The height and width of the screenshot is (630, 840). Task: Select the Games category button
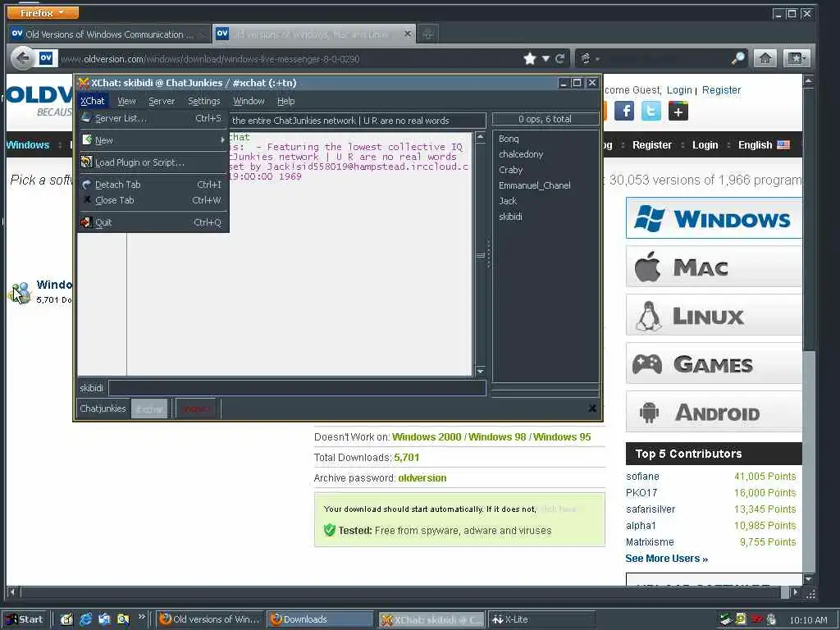714,363
